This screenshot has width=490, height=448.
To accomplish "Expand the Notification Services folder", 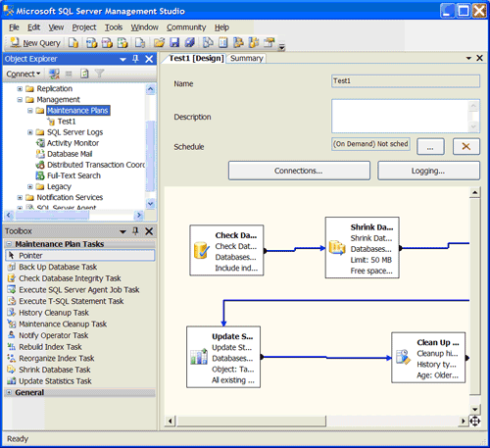I will click(20, 197).
